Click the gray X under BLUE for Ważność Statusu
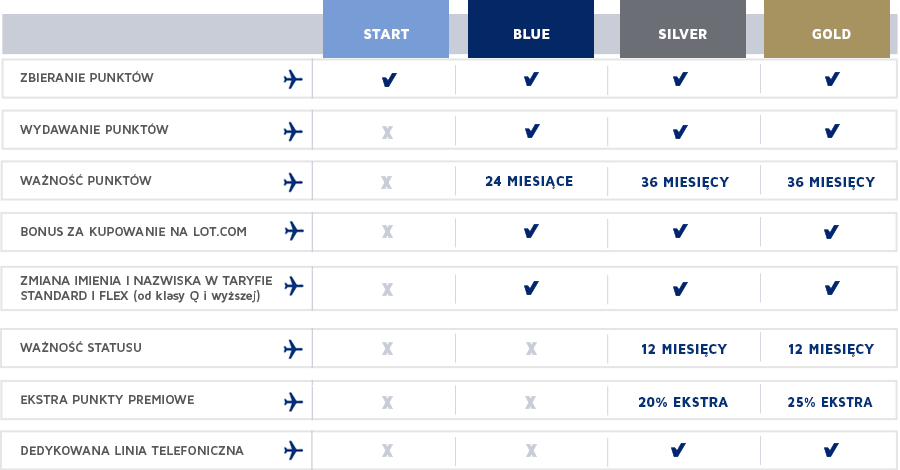 (531, 348)
